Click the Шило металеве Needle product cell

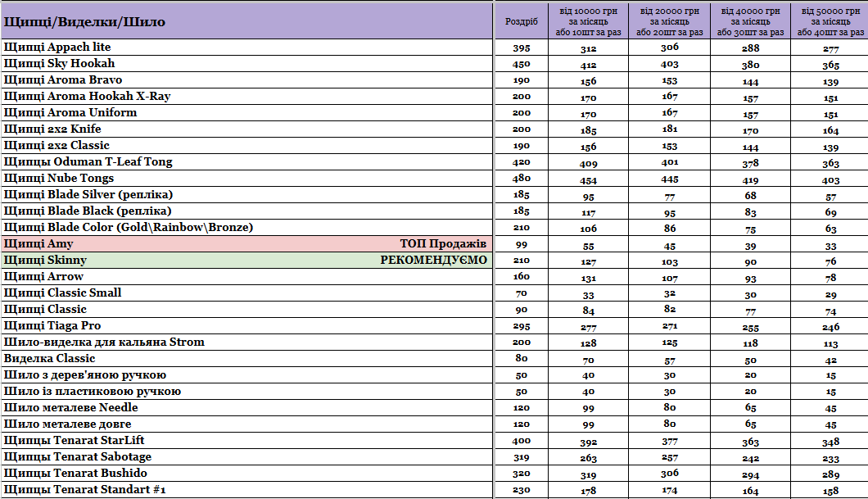tap(70, 408)
